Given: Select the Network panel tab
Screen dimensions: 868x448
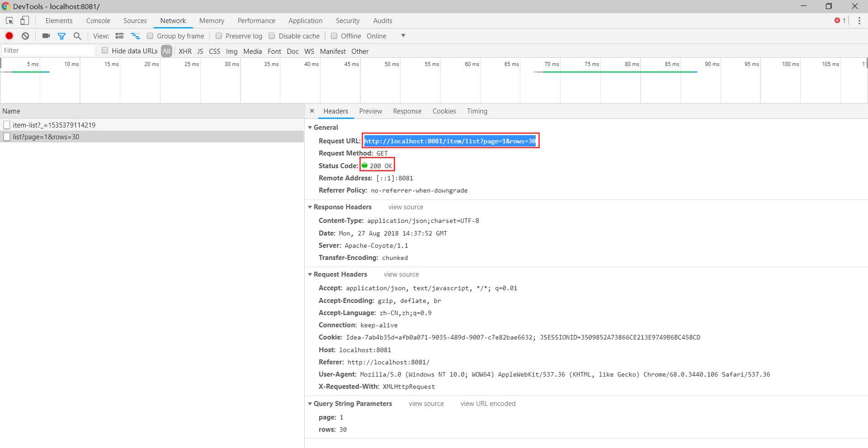Looking at the screenshot, I should point(173,21).
